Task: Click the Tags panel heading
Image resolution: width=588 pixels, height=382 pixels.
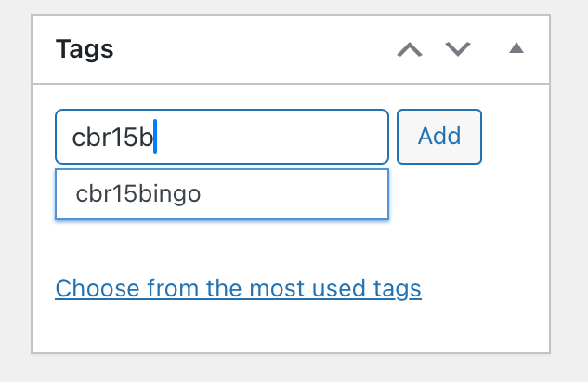Action: point(85,48)
